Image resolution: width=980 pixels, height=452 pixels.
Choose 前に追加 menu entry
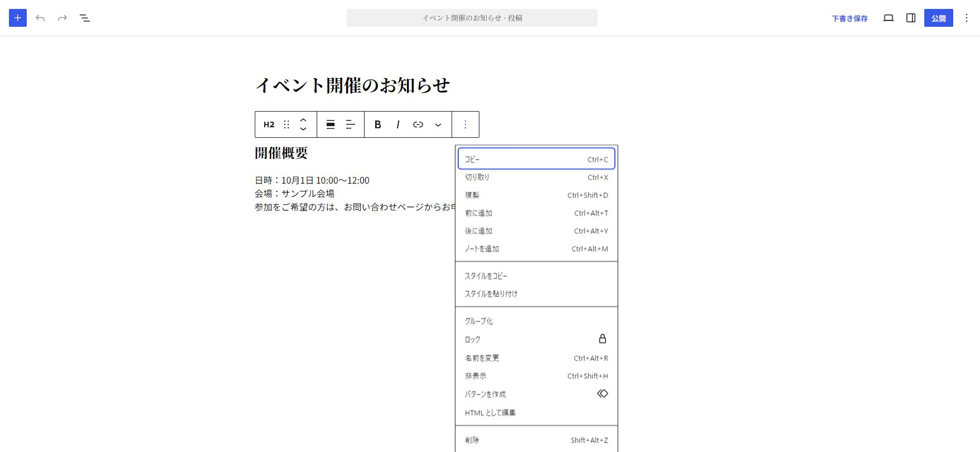click(536, 213)
